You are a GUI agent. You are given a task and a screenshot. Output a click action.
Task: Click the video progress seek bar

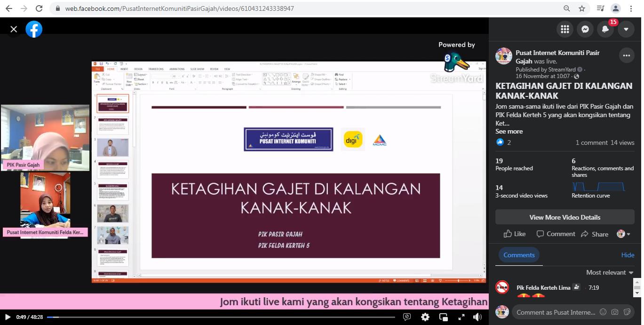coord(221,317)
